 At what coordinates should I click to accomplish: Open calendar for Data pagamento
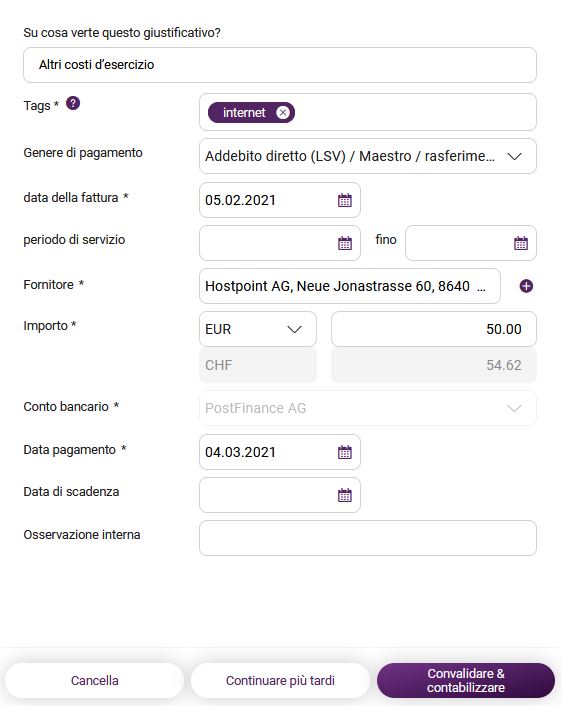(344, 452)
